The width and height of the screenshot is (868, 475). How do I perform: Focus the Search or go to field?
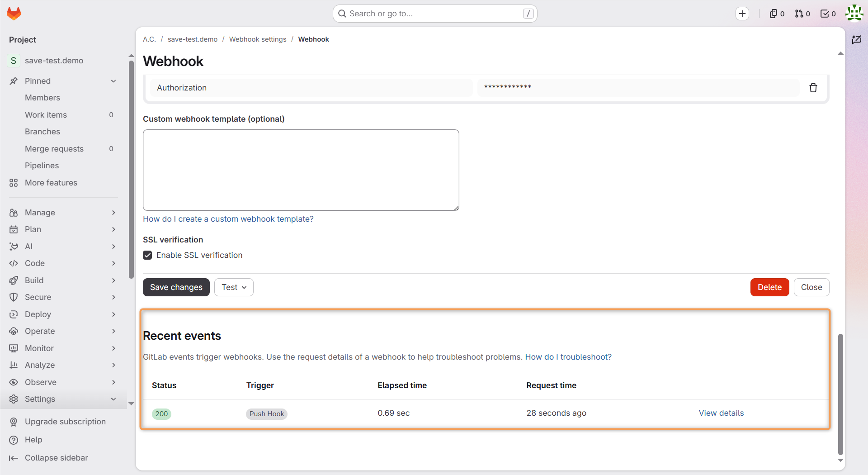435,14
